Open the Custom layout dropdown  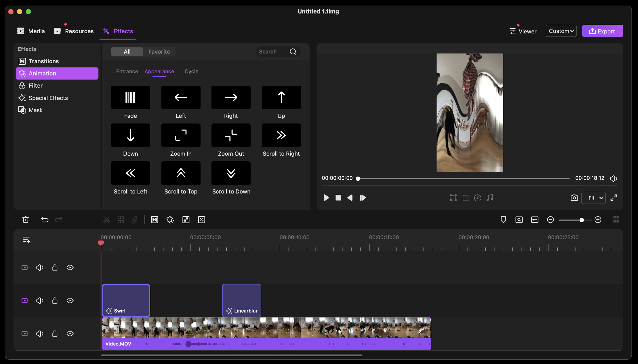561,31
